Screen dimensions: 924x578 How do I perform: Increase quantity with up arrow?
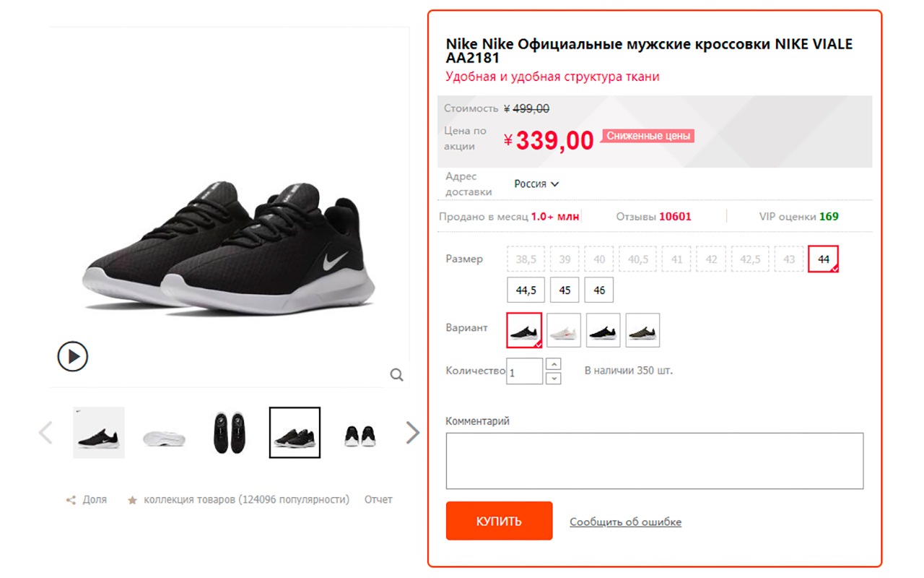coord(554,364)
